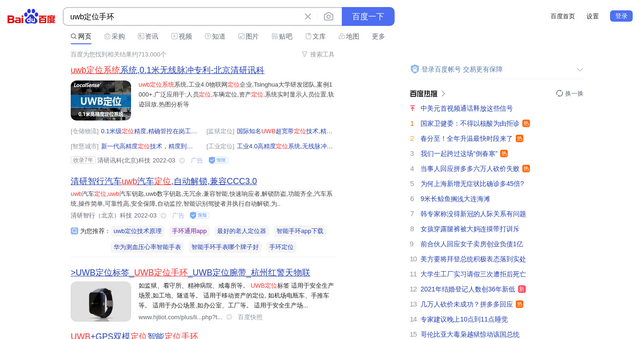Open hot topic 美方要将拜登总统积极表态落到实处

[x=473, y=259]
